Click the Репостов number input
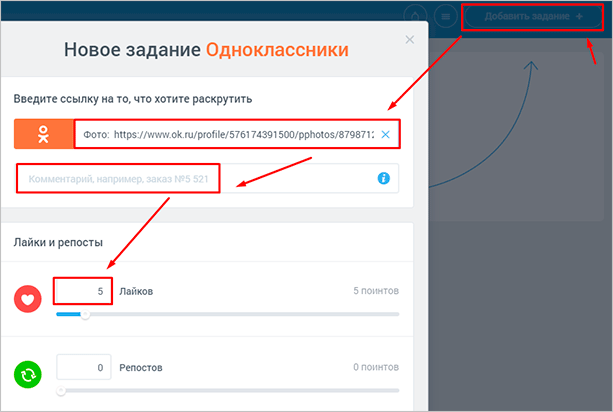 pyautogui.click(x=84, y=367)
